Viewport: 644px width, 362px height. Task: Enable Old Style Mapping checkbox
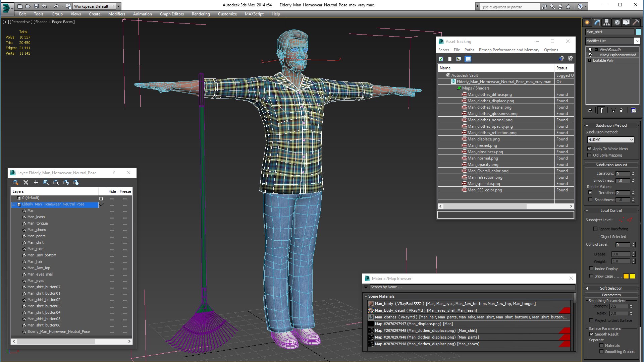[x=590, y=155]
